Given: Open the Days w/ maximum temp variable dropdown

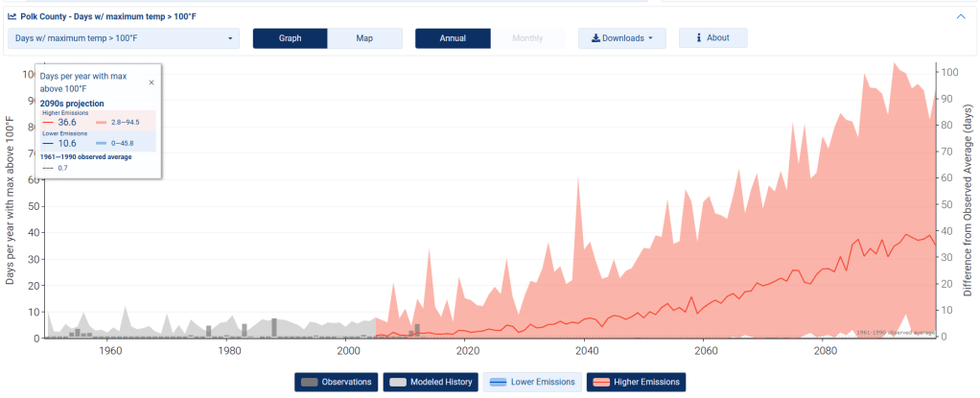Looking at the screenshot, I should point(122,38).
